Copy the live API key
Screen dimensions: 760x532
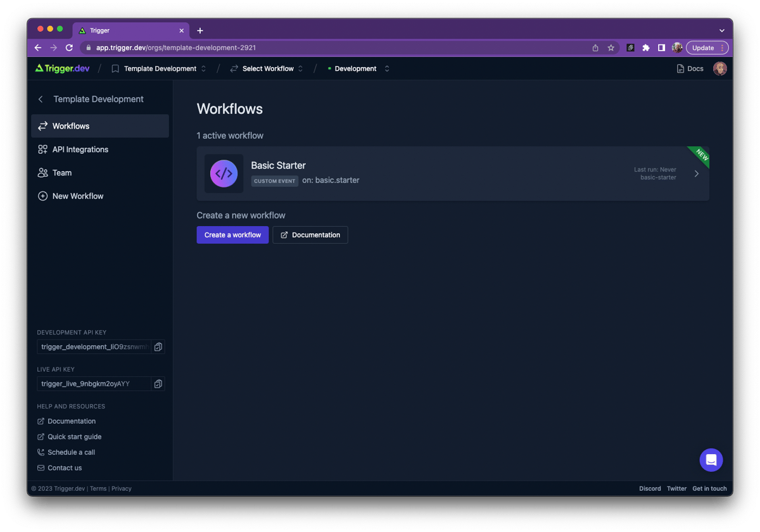[x=158, y=384]
